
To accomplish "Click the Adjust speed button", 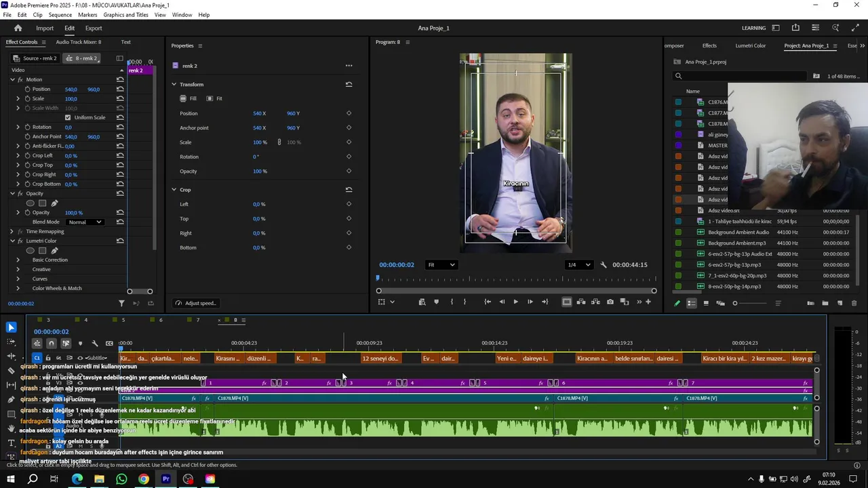I will coord(196,303).
